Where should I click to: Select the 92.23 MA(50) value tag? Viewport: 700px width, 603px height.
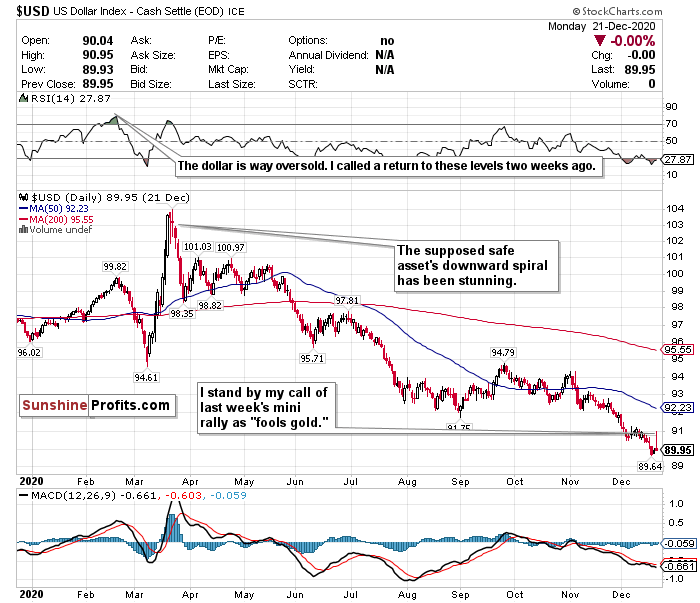pos(677,407)
